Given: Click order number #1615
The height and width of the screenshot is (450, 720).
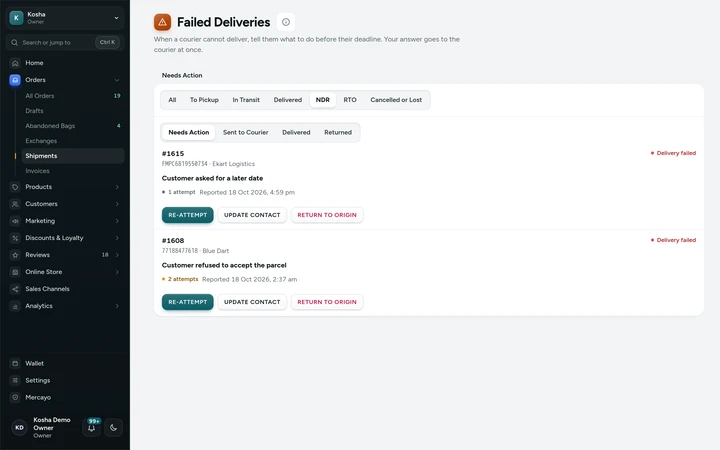Looking at the screenshot, I should 173,153.
